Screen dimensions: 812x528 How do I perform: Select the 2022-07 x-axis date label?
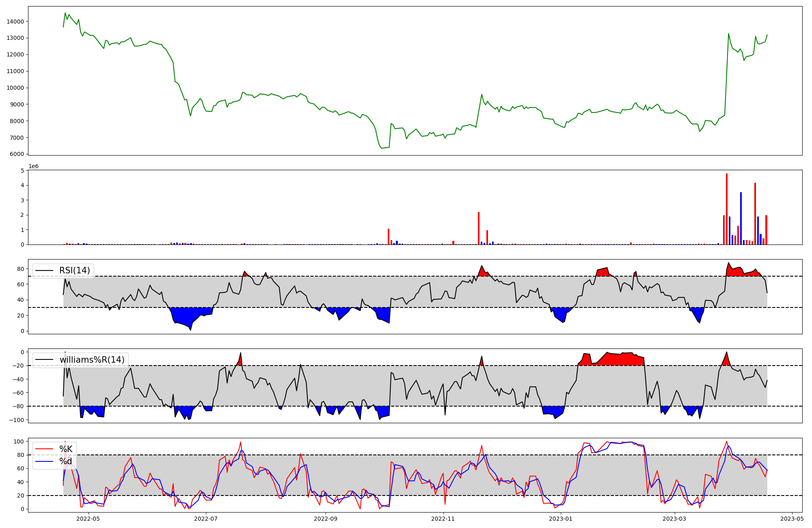tap(206, 519)
